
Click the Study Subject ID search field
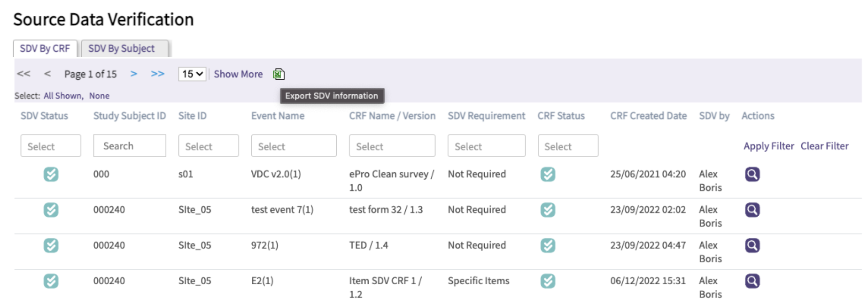pyautogui.click(x=130, y=146)
